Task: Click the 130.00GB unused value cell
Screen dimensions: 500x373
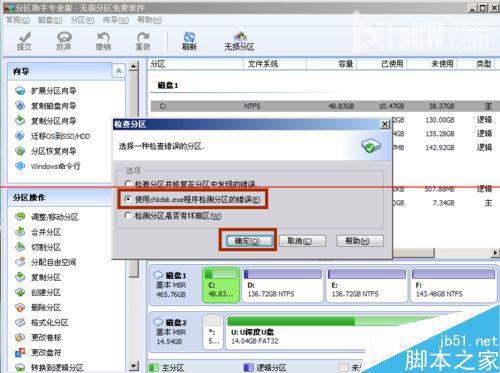Action: [440, 120]
